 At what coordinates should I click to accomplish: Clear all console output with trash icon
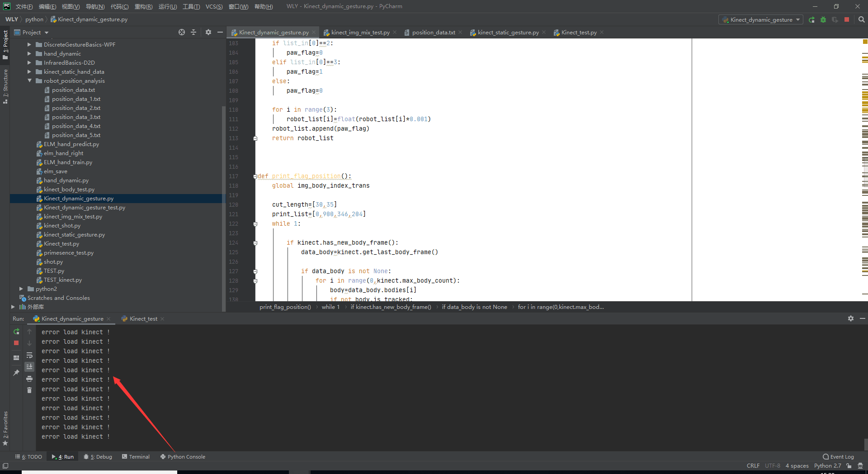coord(29,390)
